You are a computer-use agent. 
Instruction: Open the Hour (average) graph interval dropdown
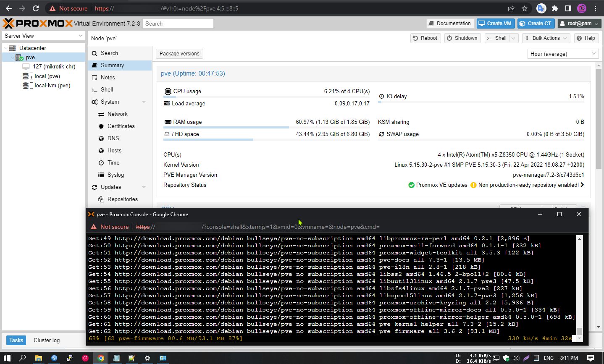click(x=562, y=54)
